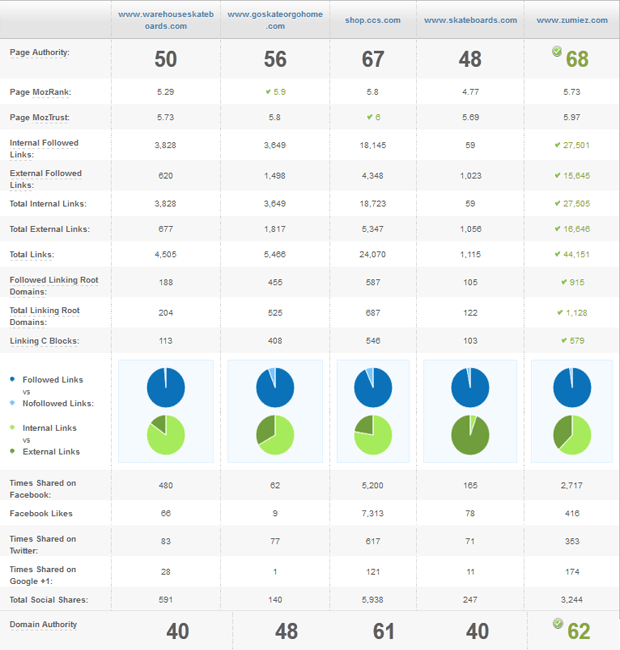Click the Page Authority value 56

[x=275, y=59]
